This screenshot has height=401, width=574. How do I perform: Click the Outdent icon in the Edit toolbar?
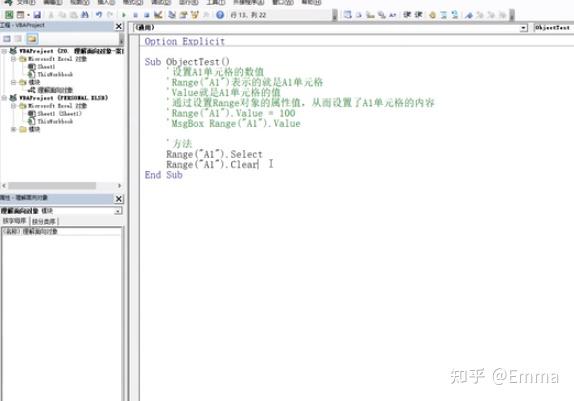tap(418, 15)
